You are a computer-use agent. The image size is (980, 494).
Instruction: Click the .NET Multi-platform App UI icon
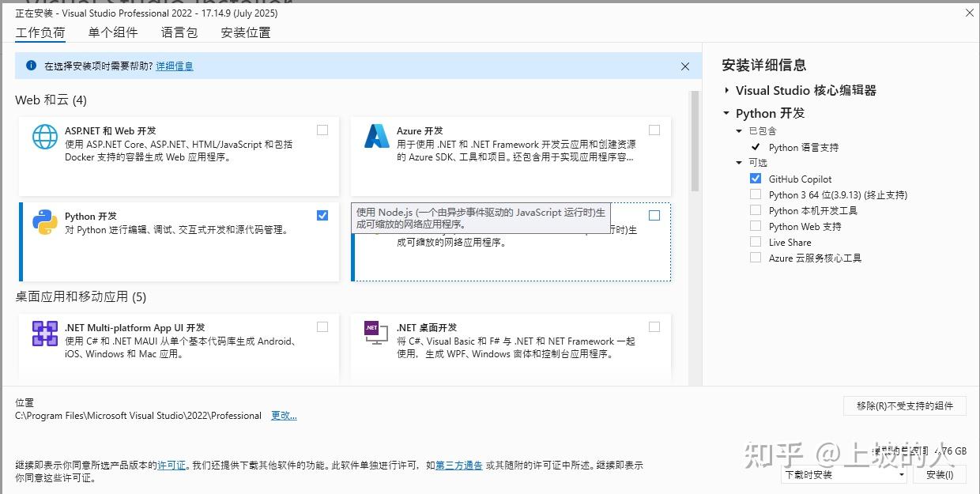(x=45, y=333)
